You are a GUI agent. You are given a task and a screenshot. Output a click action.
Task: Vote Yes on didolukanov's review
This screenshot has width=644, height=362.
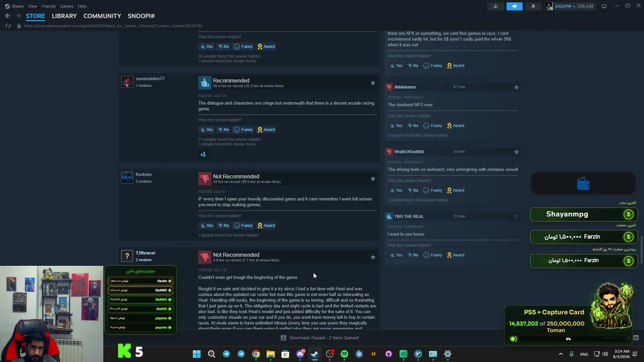click(x=396, y=126)
